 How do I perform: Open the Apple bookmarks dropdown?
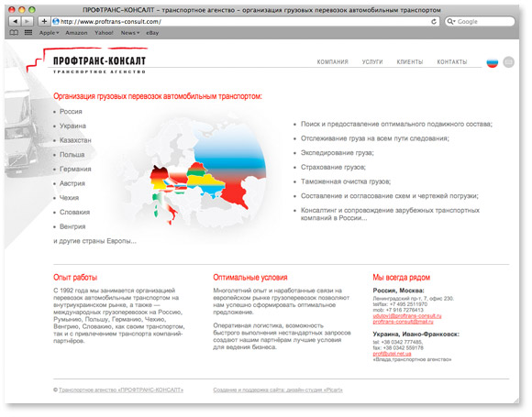pos(49,33)
